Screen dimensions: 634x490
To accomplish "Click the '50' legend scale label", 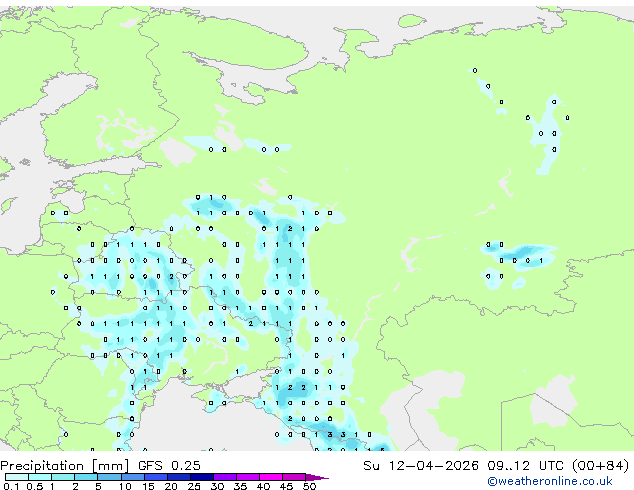I will 309,486.
